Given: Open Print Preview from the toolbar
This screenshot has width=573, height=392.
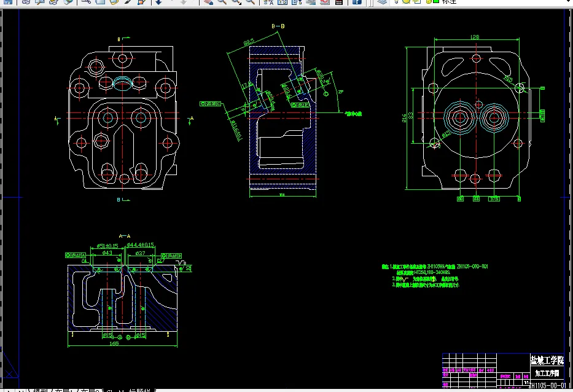Looking at the screenshot, I should pos(39,2).
